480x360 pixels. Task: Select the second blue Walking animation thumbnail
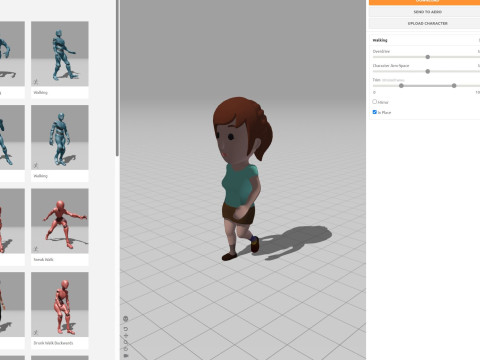click(60, 137)
